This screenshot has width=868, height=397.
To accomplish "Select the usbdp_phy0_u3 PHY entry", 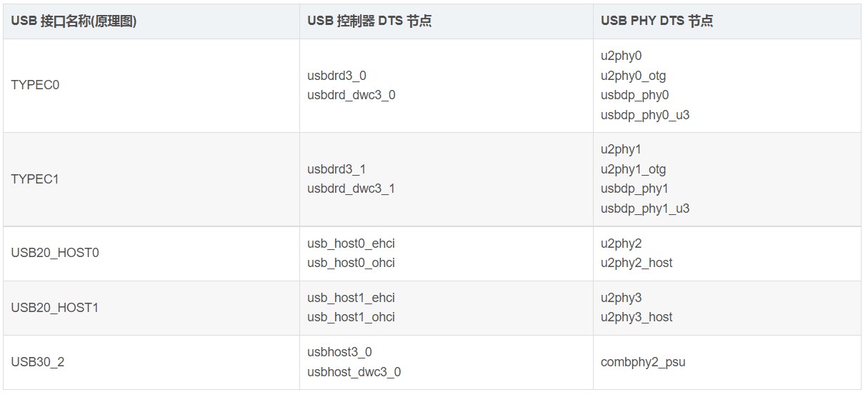I will [645, 115].
